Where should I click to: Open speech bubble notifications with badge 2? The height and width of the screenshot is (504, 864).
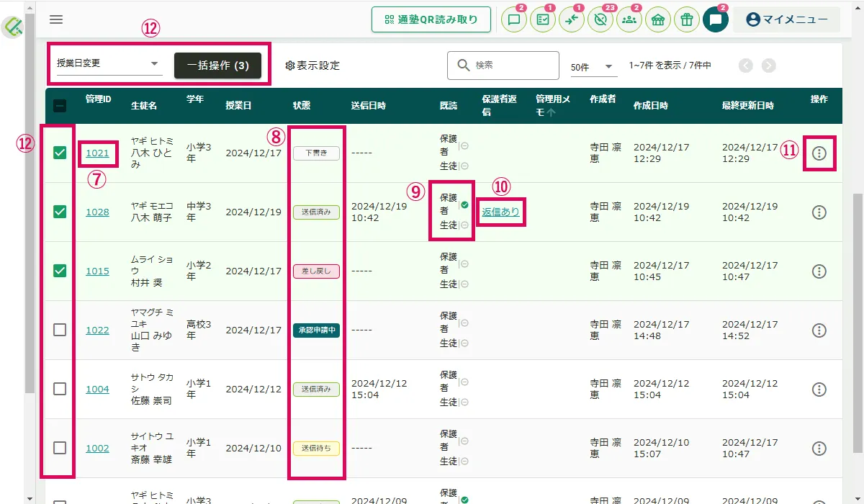point(514,20)
